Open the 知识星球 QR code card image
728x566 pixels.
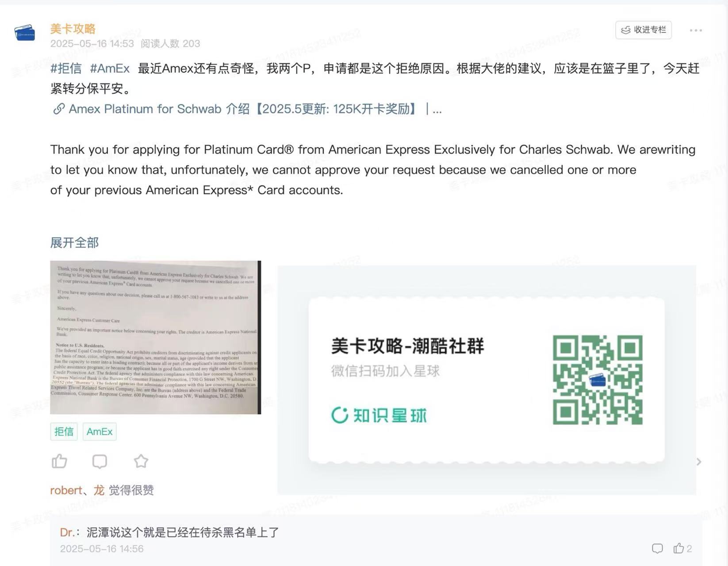(x=487, y=380)
